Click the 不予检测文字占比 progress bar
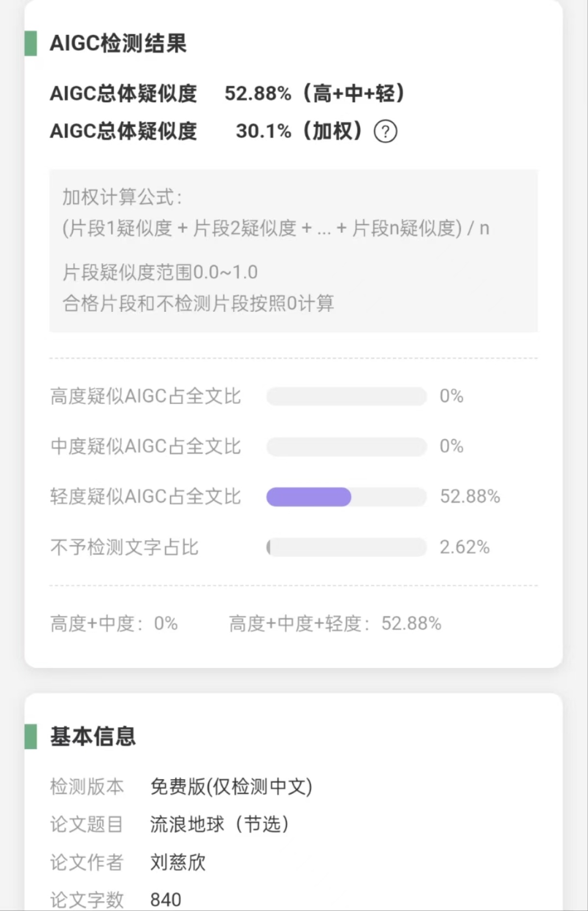Image resolution: width=588 pixels, height=911 pixels. pyautogui.click(x=346, y=547)
